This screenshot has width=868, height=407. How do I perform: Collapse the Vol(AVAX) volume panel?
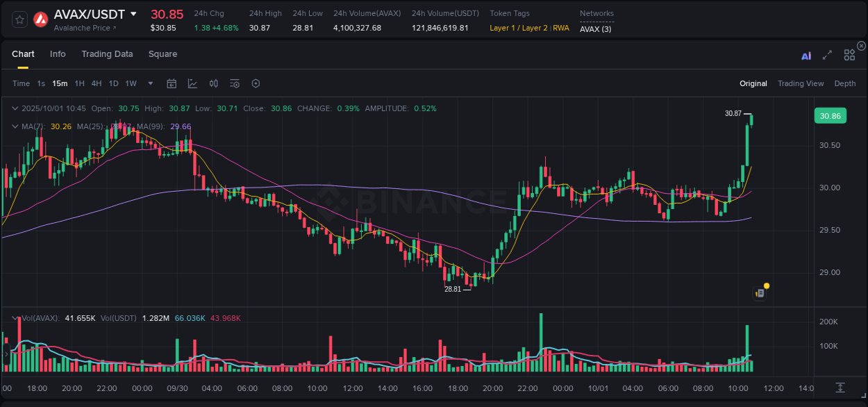[15, 318]
